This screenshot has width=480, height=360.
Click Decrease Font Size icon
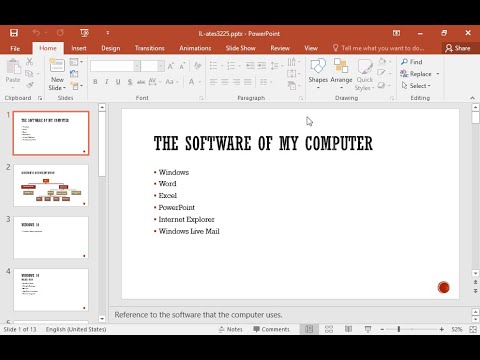pos(182,66)
